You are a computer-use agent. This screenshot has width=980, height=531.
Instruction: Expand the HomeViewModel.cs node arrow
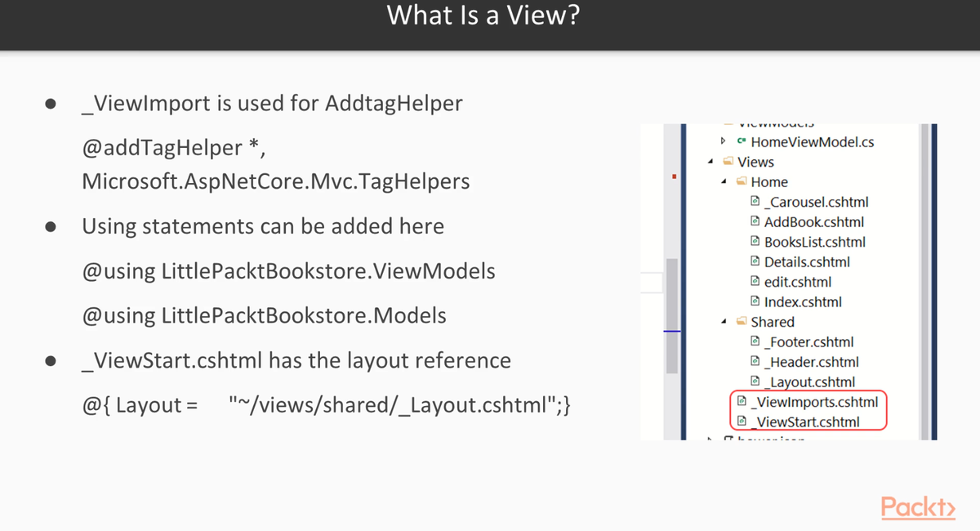723,141
